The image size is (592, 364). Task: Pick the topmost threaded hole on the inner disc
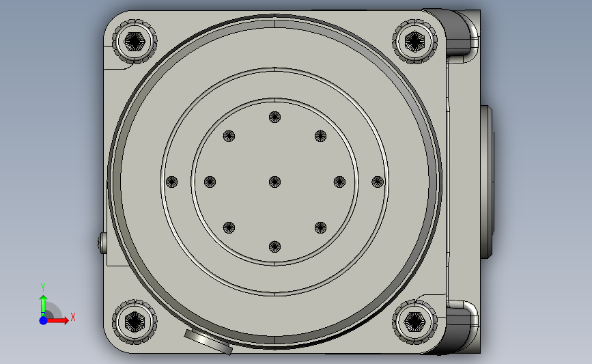coord(274,117)
